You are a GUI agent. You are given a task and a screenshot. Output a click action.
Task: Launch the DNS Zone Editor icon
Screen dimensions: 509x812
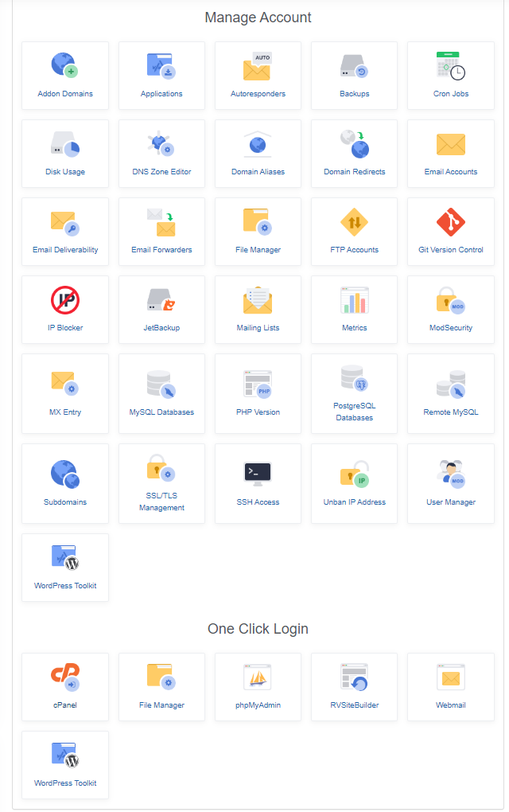coord(161,143)
